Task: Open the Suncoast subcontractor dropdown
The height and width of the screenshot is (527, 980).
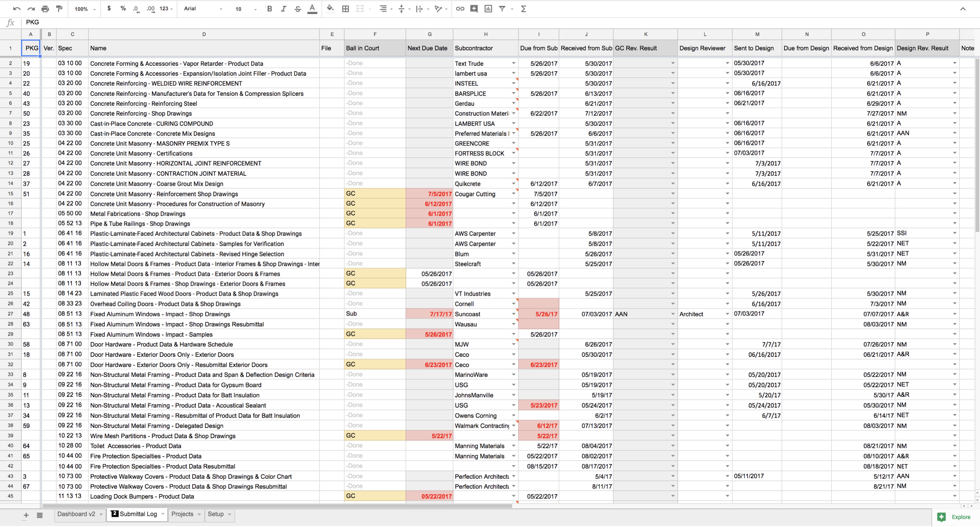Action: (513, 314)
